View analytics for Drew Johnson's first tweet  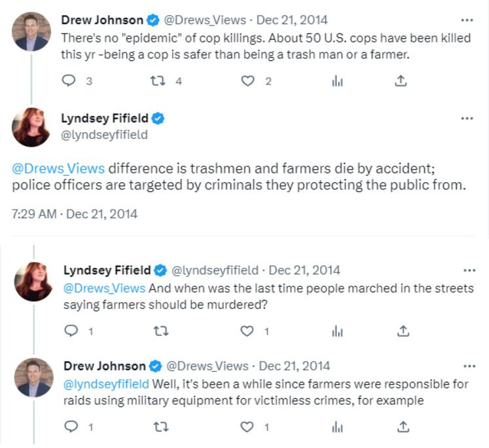click(x=338, y=81)
